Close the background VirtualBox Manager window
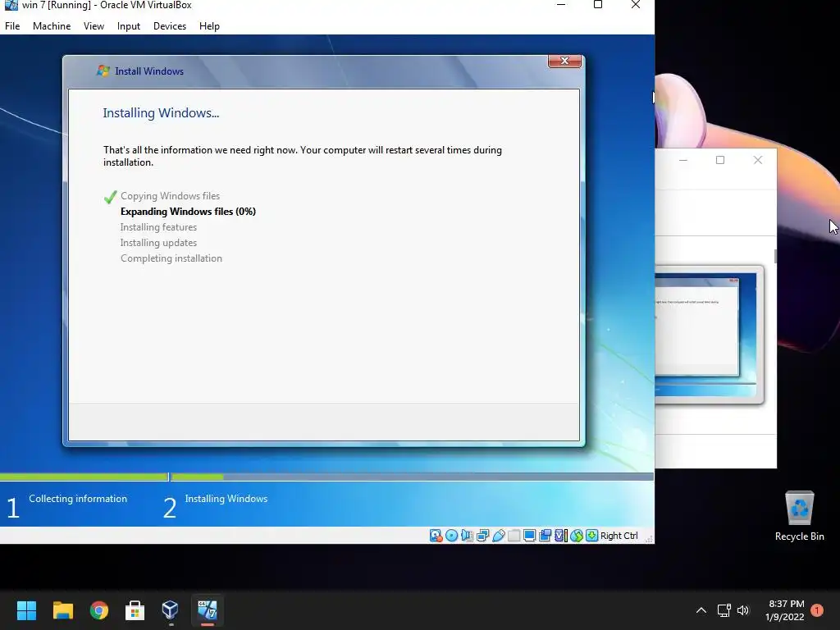Viewport: 840px width, 630px height. coord(757,160)
